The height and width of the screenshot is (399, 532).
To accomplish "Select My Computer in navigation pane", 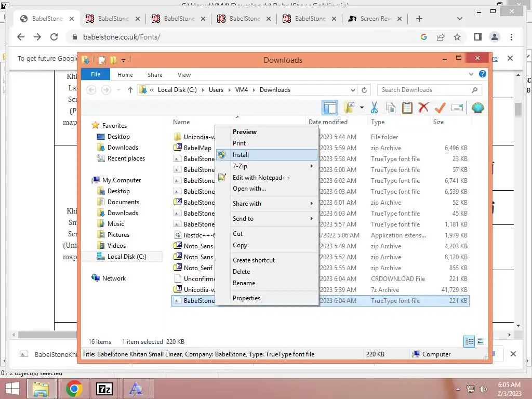I will pos(122,180).
